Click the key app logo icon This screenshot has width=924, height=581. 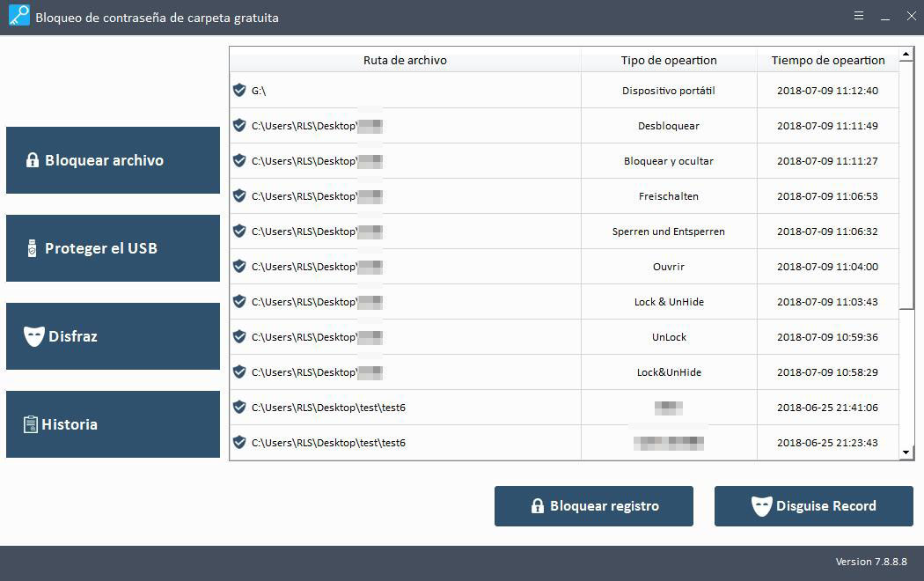(x=18, y=17)
